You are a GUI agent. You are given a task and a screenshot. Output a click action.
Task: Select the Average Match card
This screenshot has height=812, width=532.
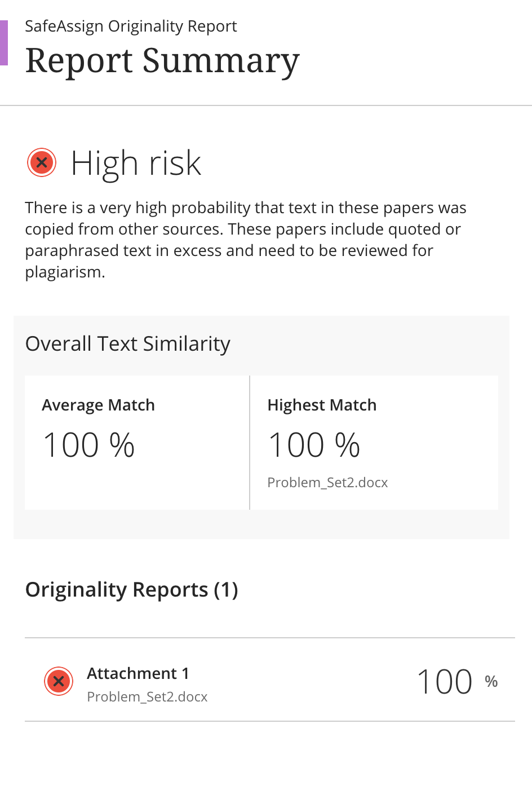click(x=137, y=443)
